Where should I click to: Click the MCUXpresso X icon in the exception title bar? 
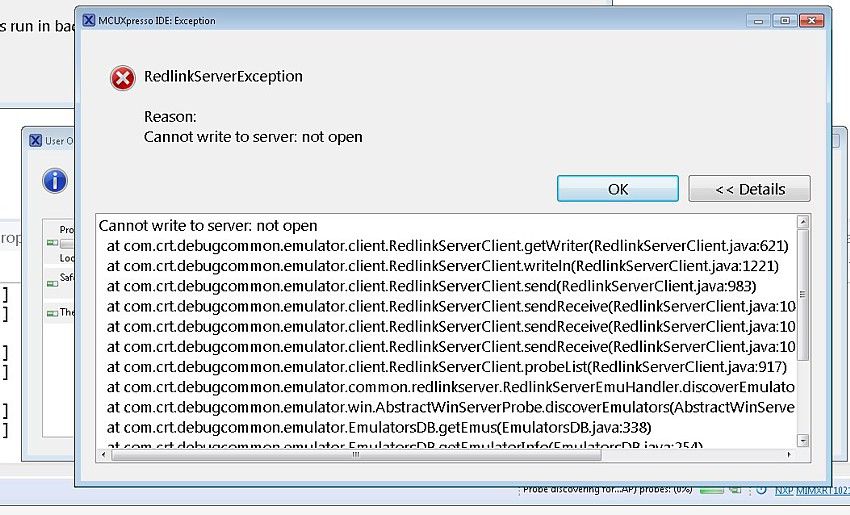pyautogui.click(x=89, y=21)
